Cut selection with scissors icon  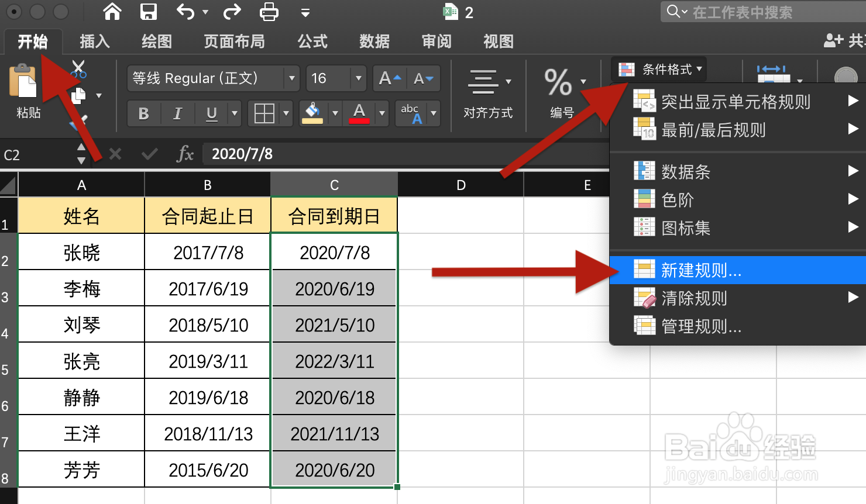tap(78, 68)
